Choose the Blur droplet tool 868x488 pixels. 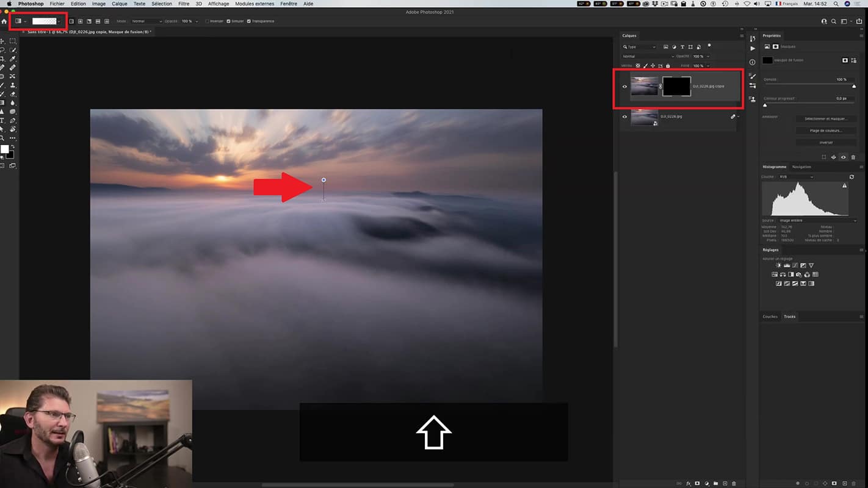(12, 103)
